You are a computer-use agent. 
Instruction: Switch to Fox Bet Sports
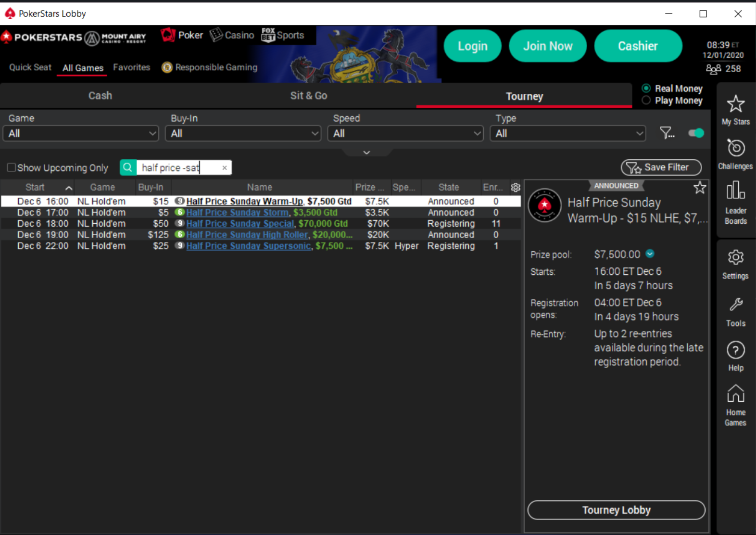[283, 35]
